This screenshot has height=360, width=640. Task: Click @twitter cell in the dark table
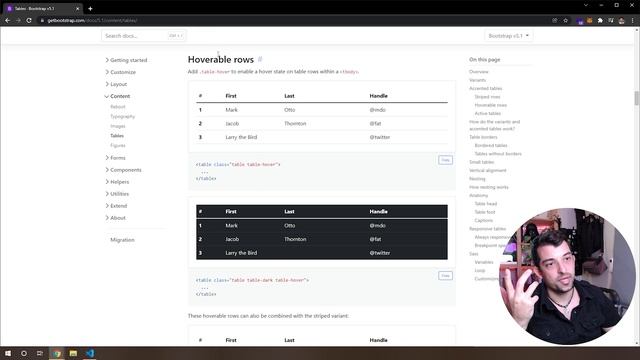pos(380,253)
